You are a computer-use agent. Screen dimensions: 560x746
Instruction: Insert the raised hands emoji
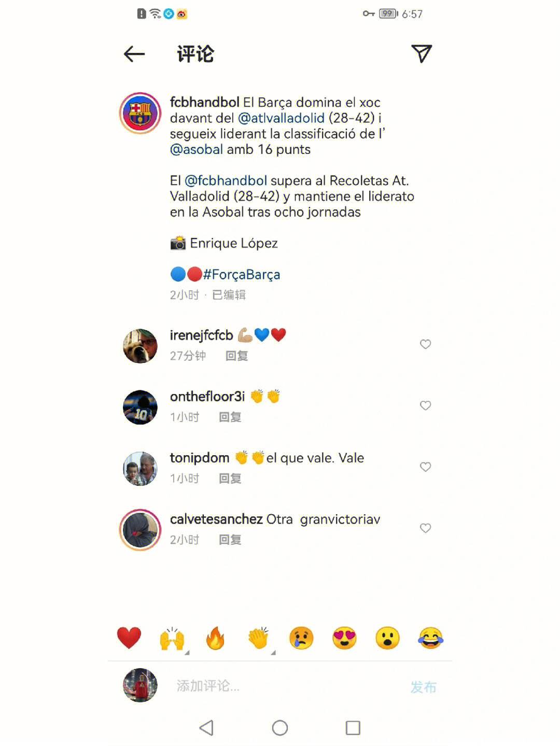coord(172,638)
